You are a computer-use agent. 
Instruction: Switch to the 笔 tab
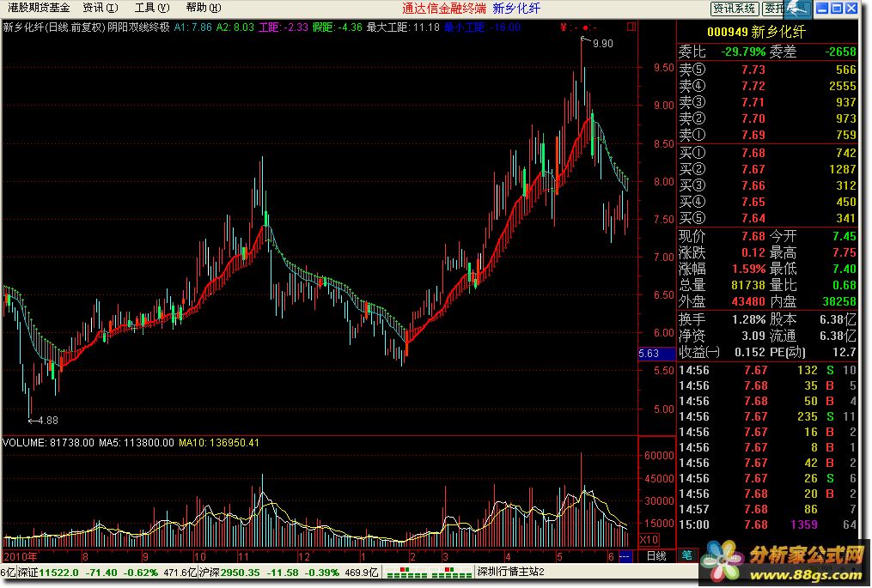686,555
